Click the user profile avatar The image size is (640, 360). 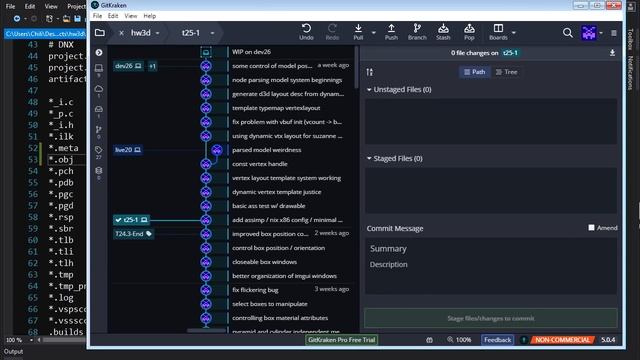(589, 33)
